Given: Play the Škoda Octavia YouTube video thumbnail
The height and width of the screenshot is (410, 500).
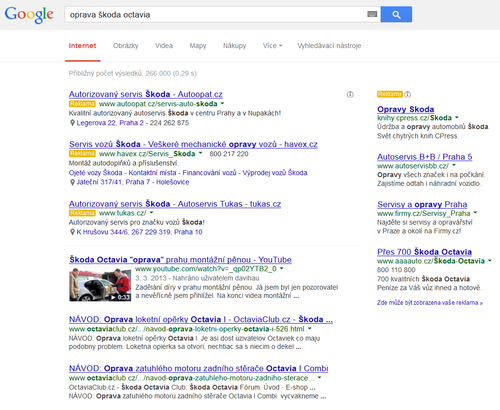Looking at the screenshot, I should coord(100,284).
